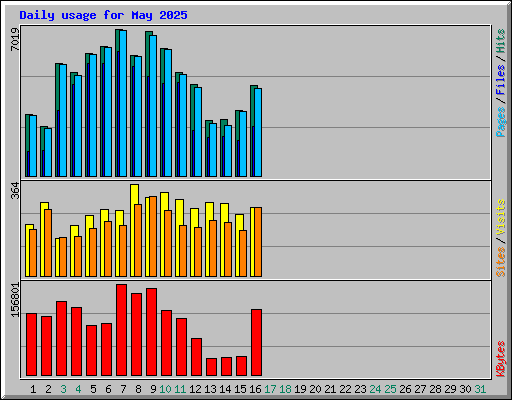The image size is (512, 400).
Task: Click day 10 on the x-axis
Action: coord(165,389)
